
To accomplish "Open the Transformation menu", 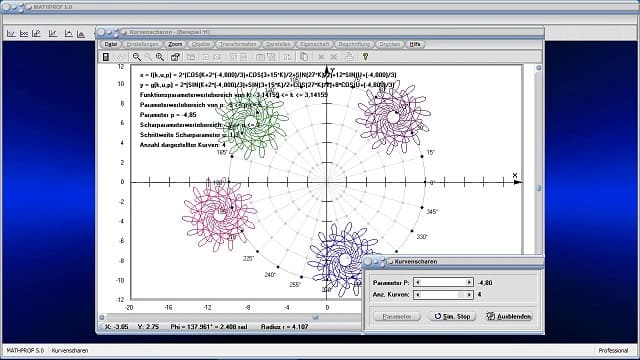I will pyautogui.click(x=238, y=44).
